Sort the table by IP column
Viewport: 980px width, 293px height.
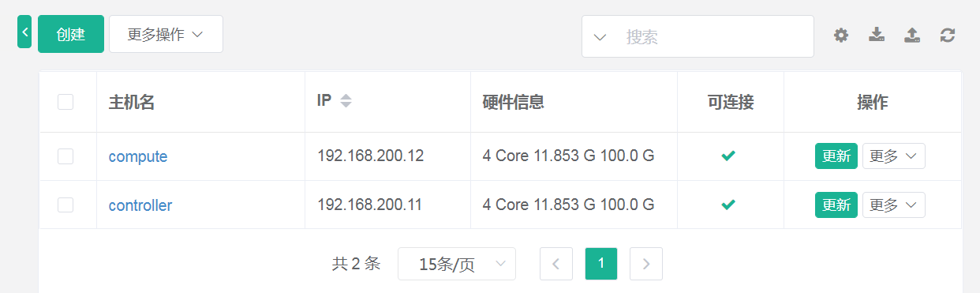346,101
